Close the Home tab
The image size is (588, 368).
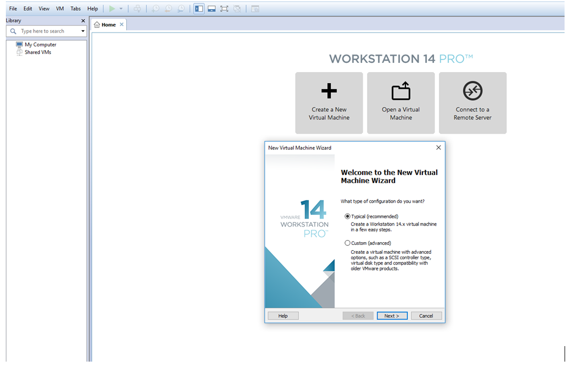tap(121, 25)
